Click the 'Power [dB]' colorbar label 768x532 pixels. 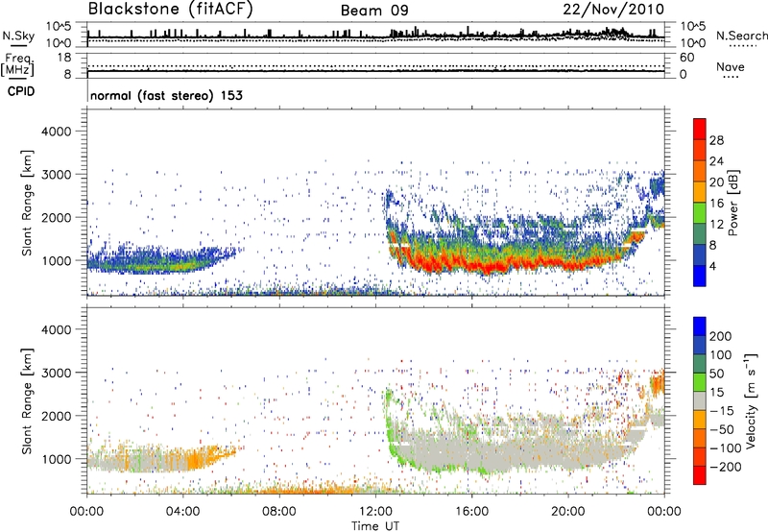click(x=732, y=203)
